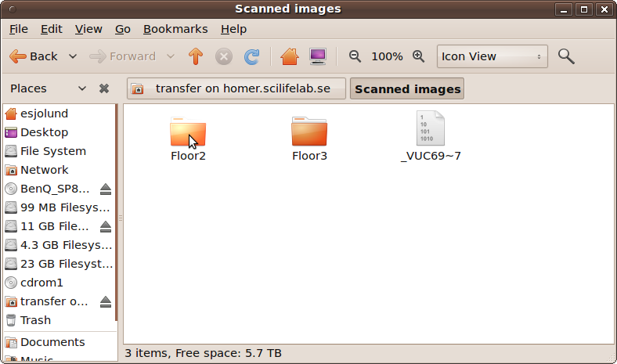Click the sidebar vertical scrollbar
Screen dimensions: 617x364
116,212
